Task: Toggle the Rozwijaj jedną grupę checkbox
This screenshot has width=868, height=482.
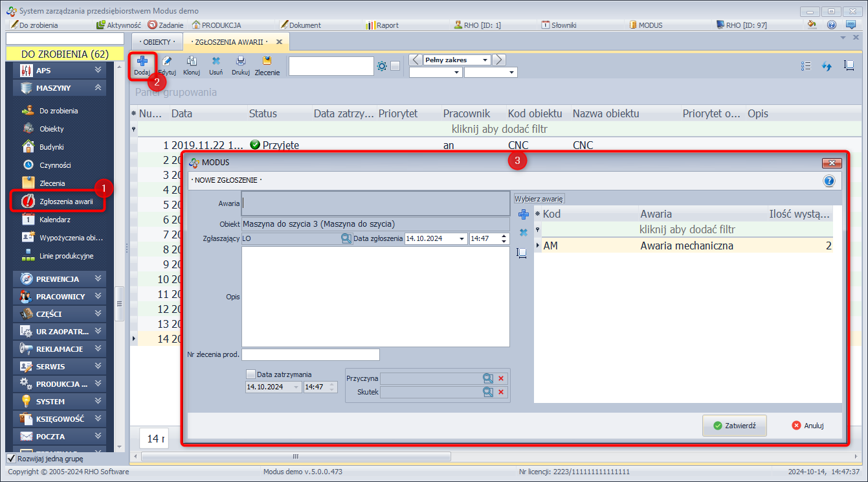Action: (11, 459)
